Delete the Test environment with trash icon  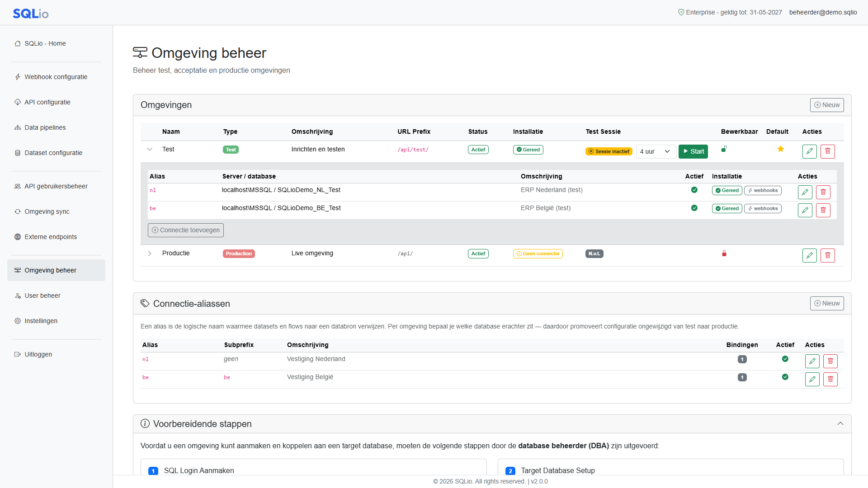(827, 151)
